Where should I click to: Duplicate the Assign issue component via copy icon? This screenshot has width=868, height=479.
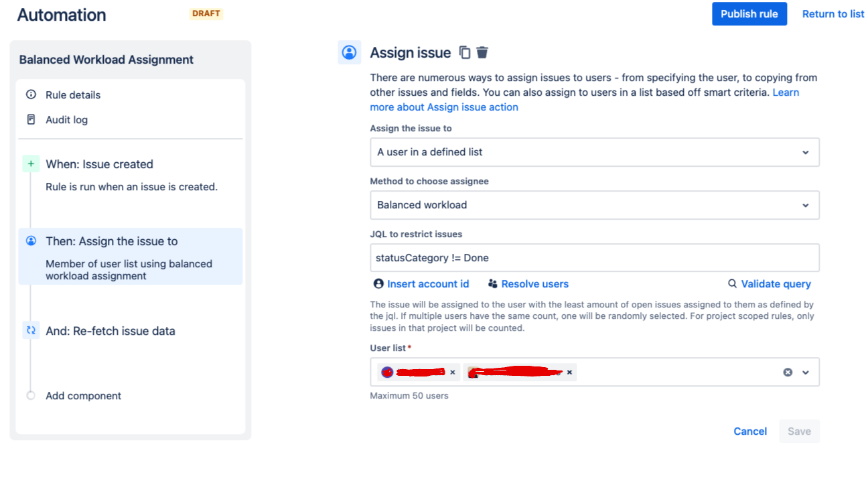point(465,52)
